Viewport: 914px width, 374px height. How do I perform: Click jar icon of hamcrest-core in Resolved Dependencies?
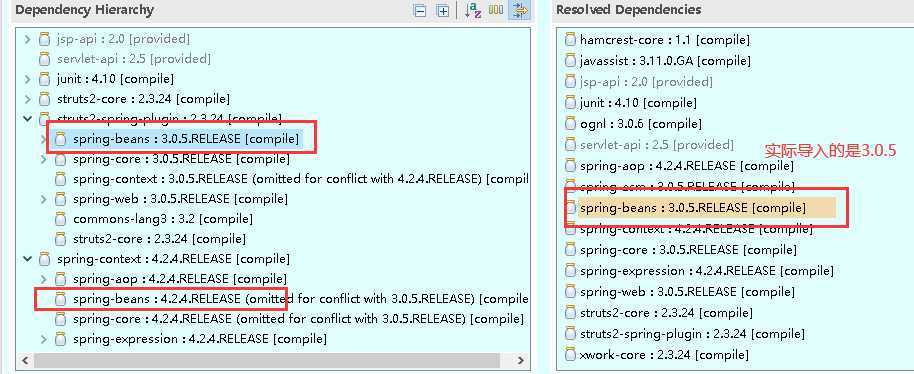[x=571, y=40]
